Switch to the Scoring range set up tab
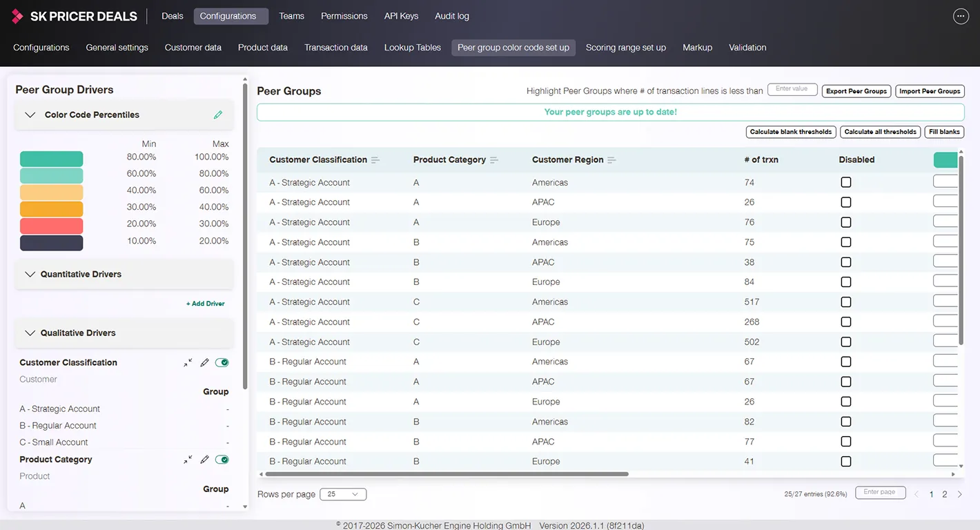Image resolution: width=980 pixels, height=530 pixels. [625, 48]
